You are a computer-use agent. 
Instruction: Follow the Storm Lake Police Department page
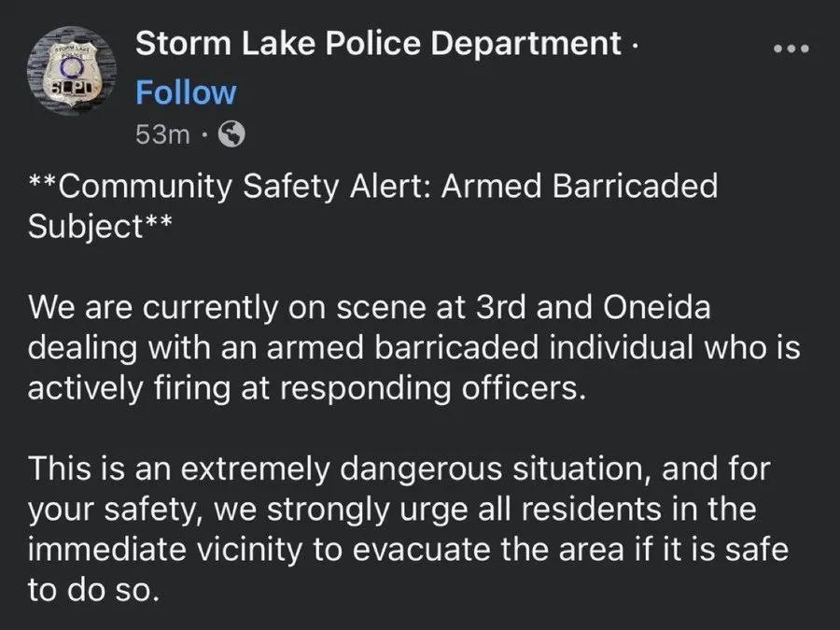coord(186,92)
